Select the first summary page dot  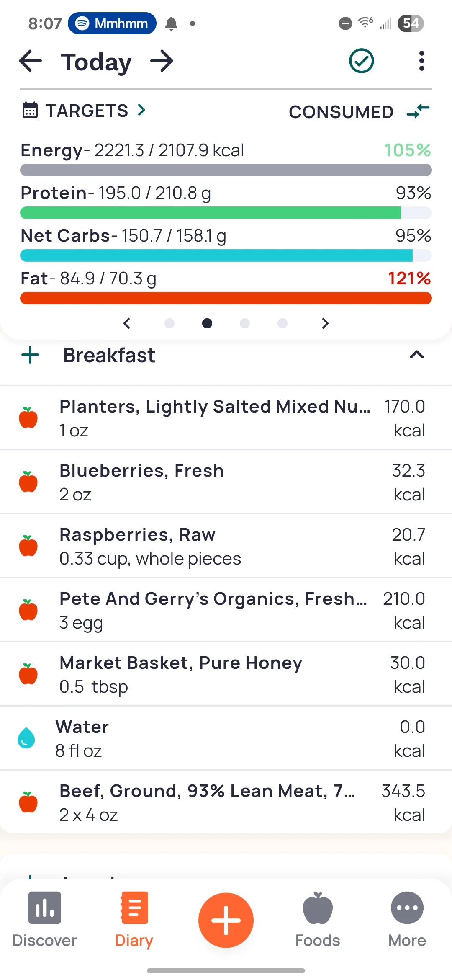(x=169, y=323)
